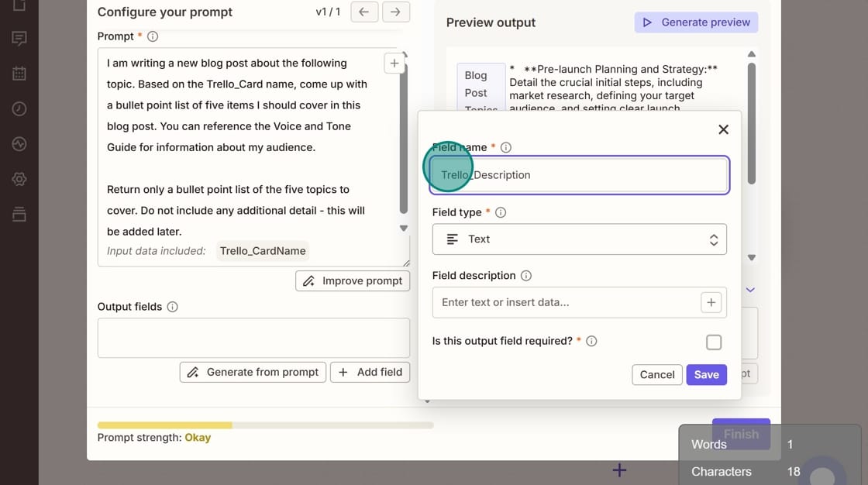Click the plus icon inside Field description input
Viewport: 868px width, 485px height.
[x=711, y=302]
